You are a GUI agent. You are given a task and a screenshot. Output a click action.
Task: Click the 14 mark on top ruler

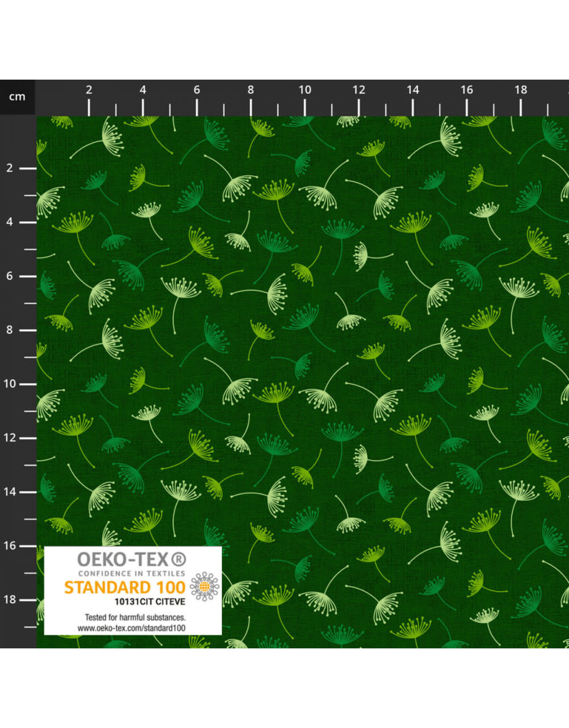pyautogui.click(x=413, y=90)
